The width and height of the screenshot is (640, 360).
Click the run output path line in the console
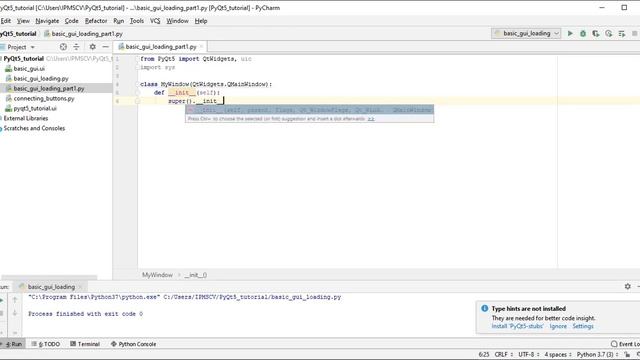coord(184,297)
